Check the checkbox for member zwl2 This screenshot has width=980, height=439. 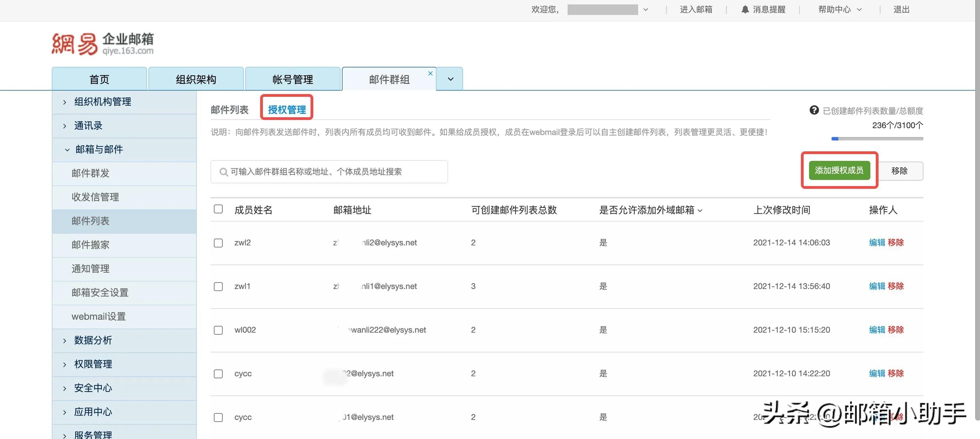click(218, 243)
